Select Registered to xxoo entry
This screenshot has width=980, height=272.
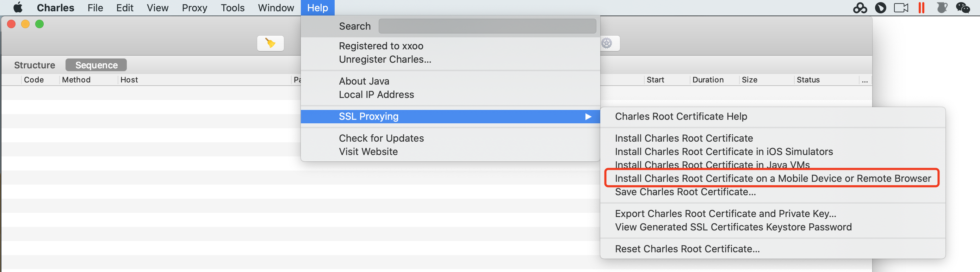451,46
